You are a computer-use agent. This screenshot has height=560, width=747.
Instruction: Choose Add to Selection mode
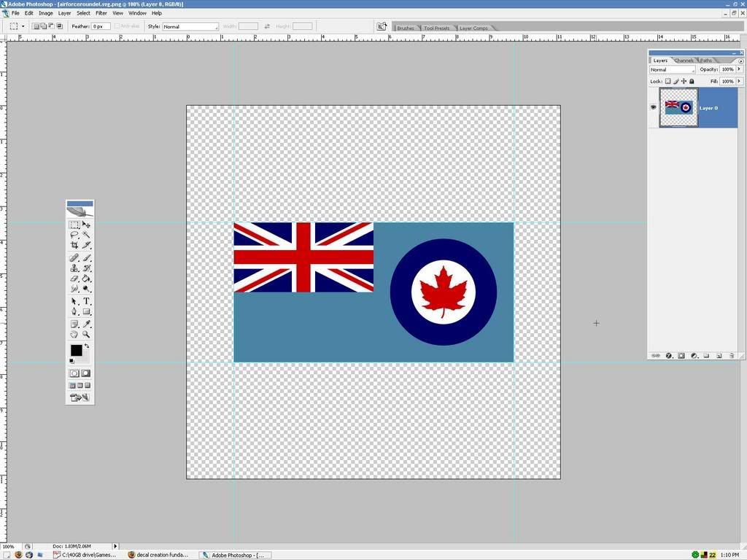pos(43,26)
